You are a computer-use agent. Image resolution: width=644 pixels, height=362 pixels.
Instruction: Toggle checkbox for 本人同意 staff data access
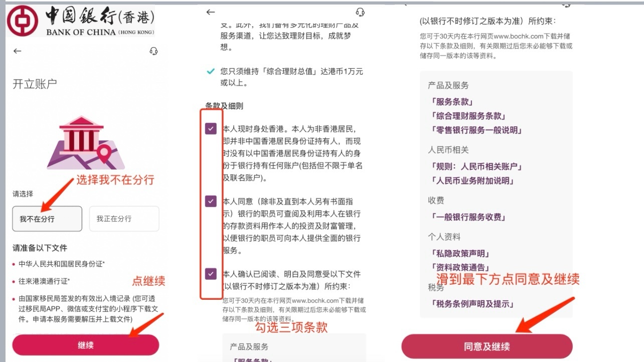211,202
